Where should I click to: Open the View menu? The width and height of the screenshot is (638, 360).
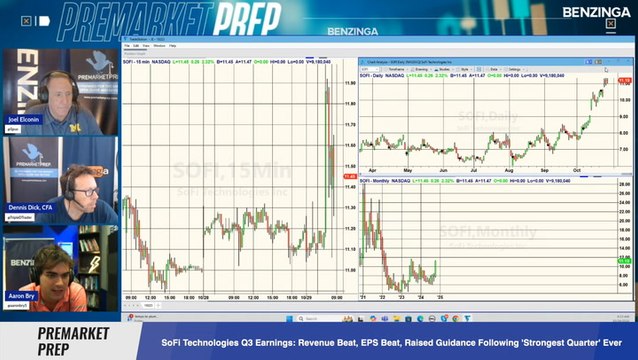(146, 46)
